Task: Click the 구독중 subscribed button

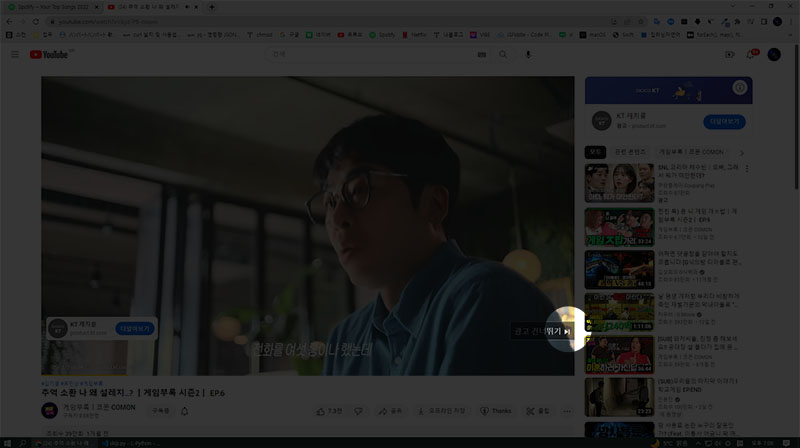Action: [161, 411]
